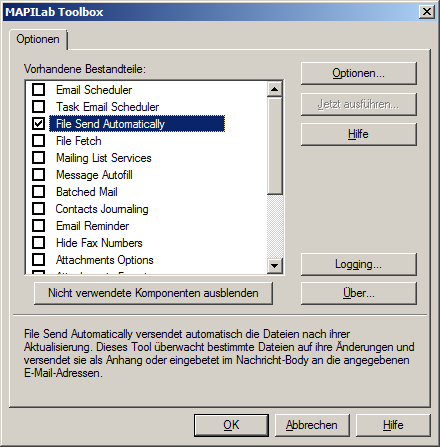Image resolution: width=440 pixels, height=447 pixels.
Task: Click the scrollbar up arrow
Action: (x=275, y=89)
